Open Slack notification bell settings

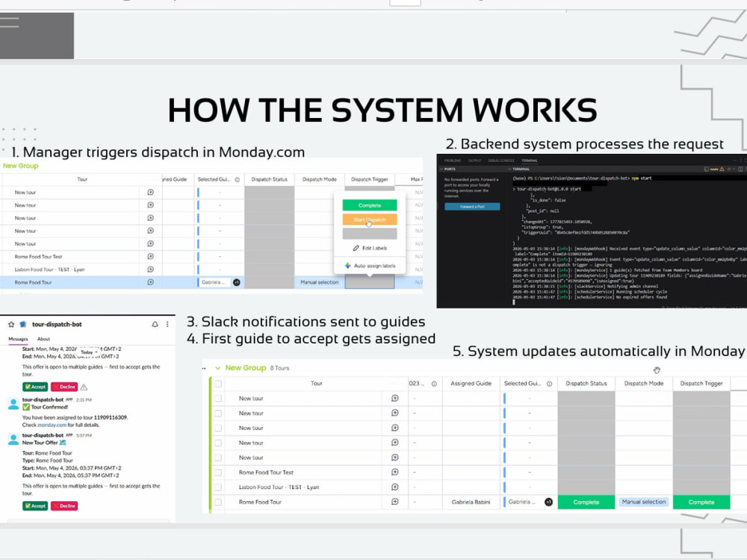coord(155,324)
